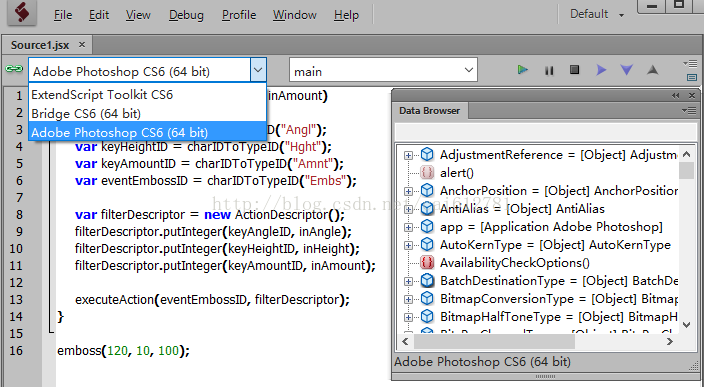Stop script execution

(x=574, y=70)
